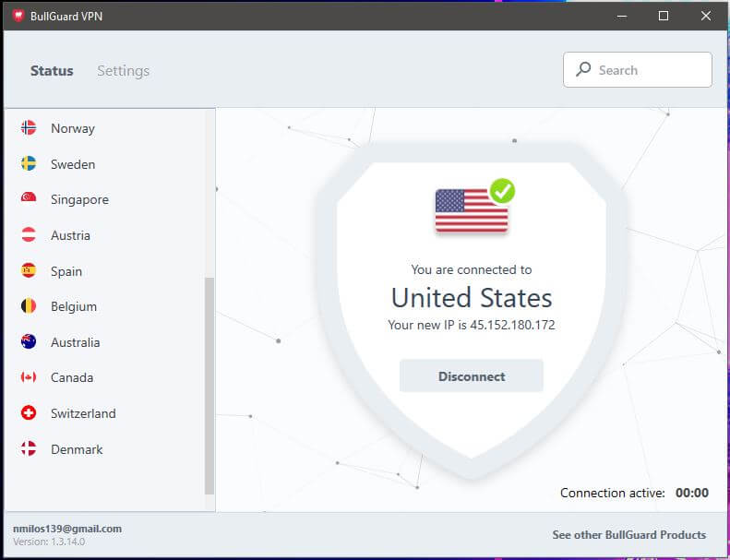Click the Belgium flag icon

29,306
